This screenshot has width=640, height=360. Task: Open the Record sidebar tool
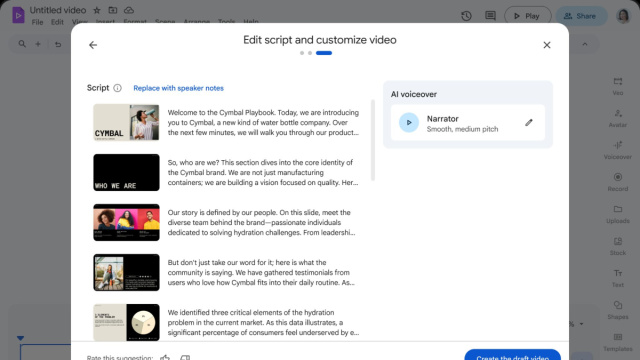tap(618, 182)
